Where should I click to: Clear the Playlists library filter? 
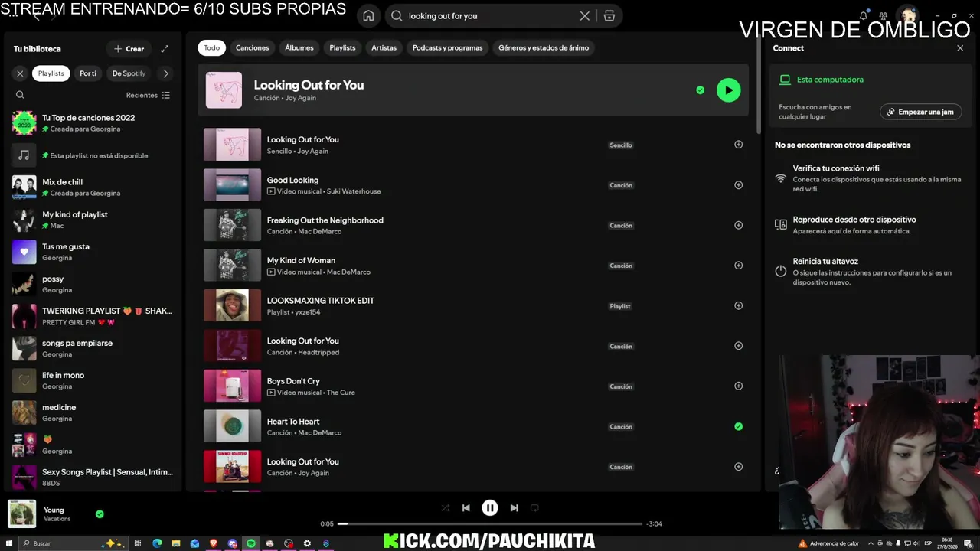(x=20, y=73)
